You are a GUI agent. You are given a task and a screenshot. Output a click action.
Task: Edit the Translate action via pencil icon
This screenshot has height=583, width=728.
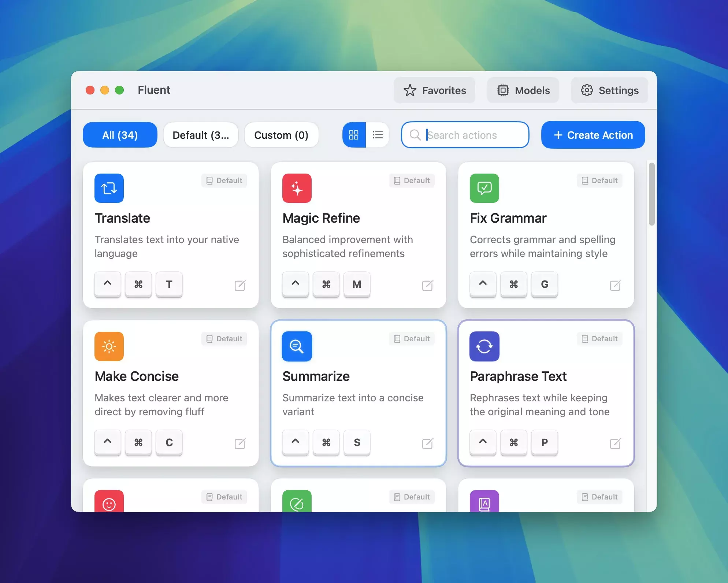click(240, 285)
